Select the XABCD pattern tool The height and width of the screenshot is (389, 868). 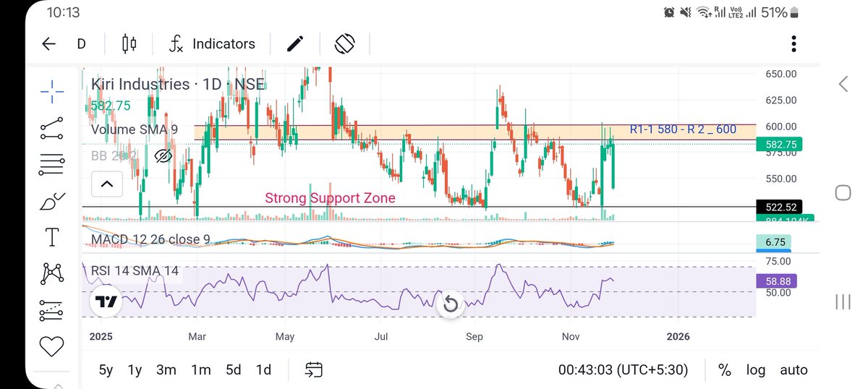[52, 273]
